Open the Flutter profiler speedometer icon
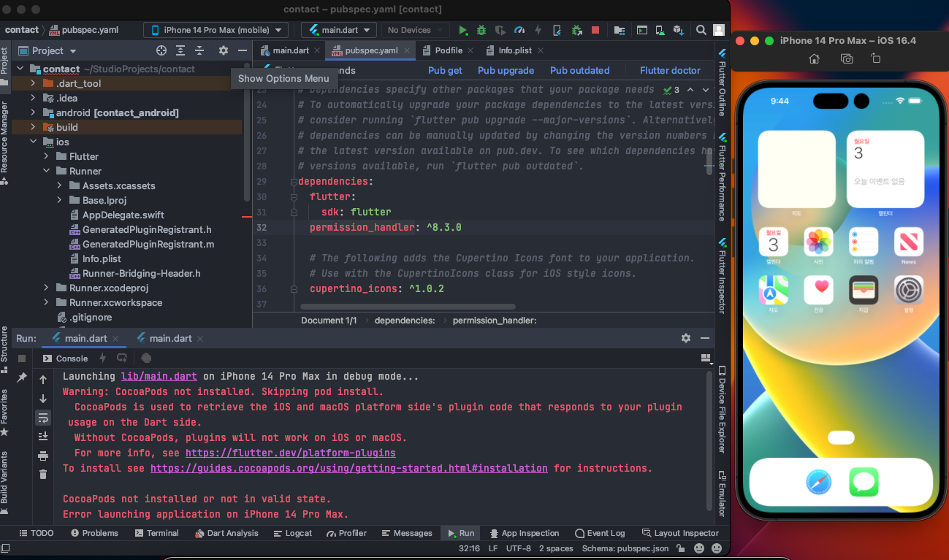The height and width of the screenshot is (560, 949). (x=519, y=30)
